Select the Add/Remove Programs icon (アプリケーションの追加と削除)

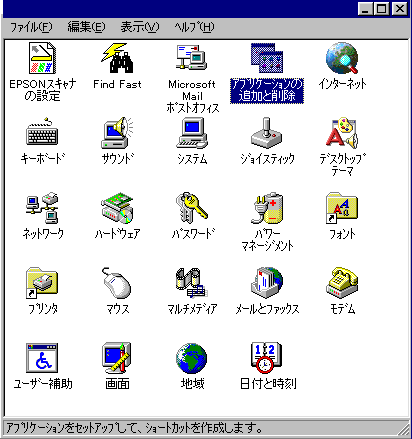[267, 58]
